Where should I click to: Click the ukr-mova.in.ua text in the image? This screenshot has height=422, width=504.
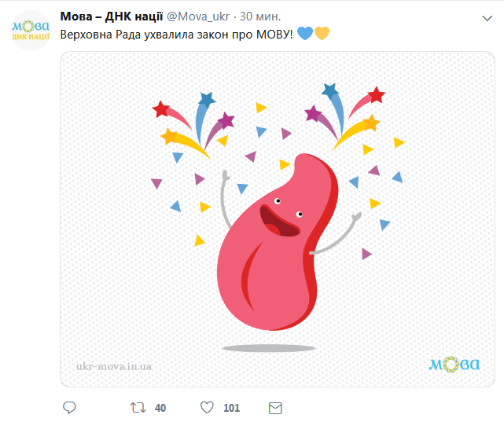(x=115, y=365)
